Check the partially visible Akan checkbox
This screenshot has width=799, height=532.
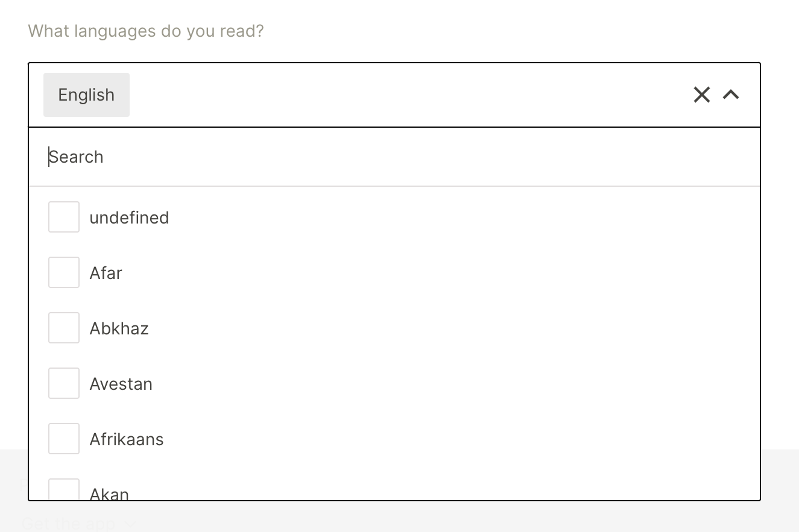[64, 490]
